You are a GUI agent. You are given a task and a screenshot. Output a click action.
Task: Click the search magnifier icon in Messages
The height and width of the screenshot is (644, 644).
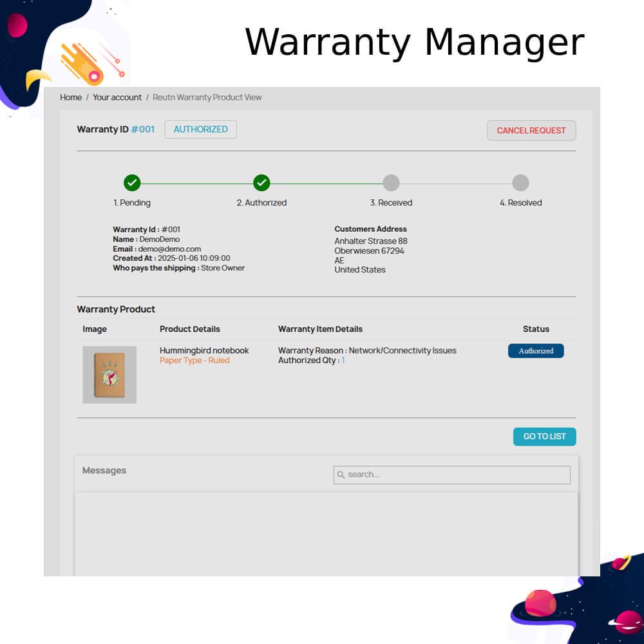click(x=341, y=475)
